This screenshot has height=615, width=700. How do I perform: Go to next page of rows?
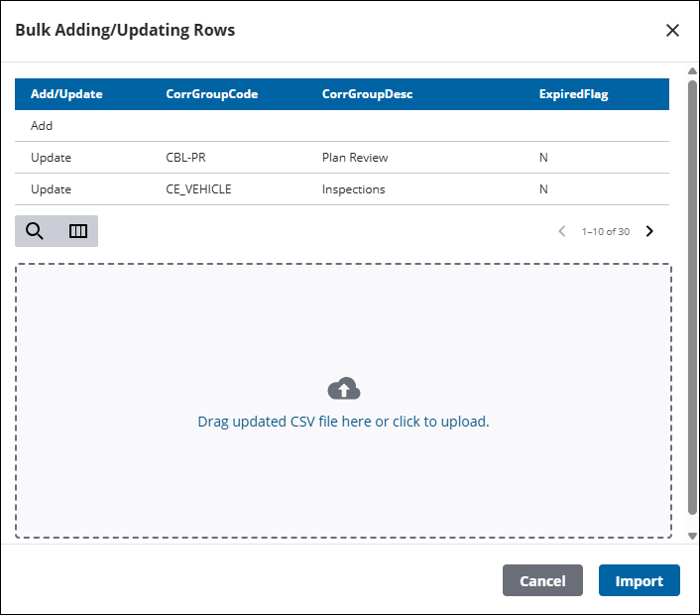tap(649, 231)
